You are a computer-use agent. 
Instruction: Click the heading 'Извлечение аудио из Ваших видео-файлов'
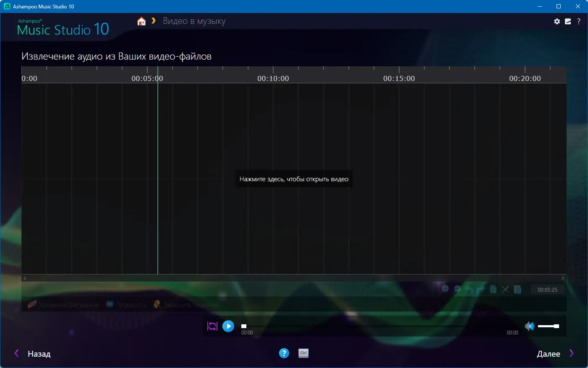(x=117, y=56)
